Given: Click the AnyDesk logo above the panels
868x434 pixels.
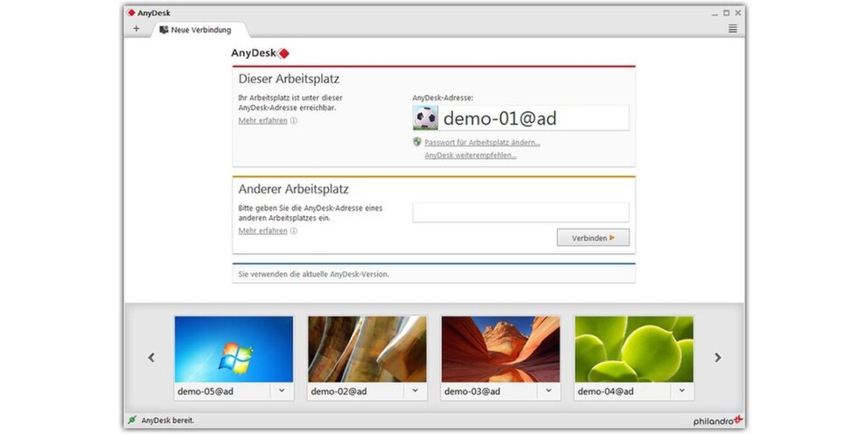Looking at the screenshot, I should click(260, 53).
